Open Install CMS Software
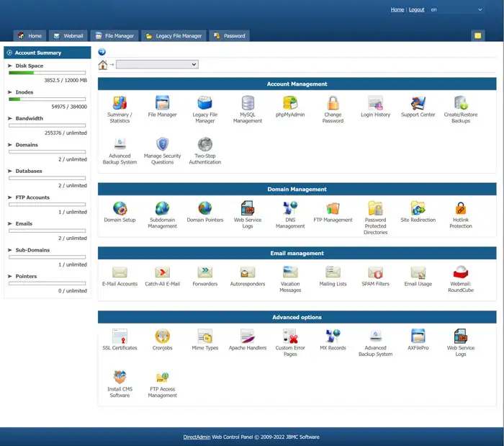This screenshot has height=446, width=504. coord(120,384)
